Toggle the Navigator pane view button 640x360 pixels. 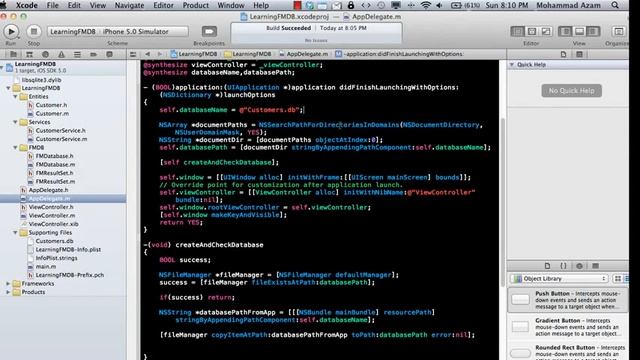(x=565, y=31)
